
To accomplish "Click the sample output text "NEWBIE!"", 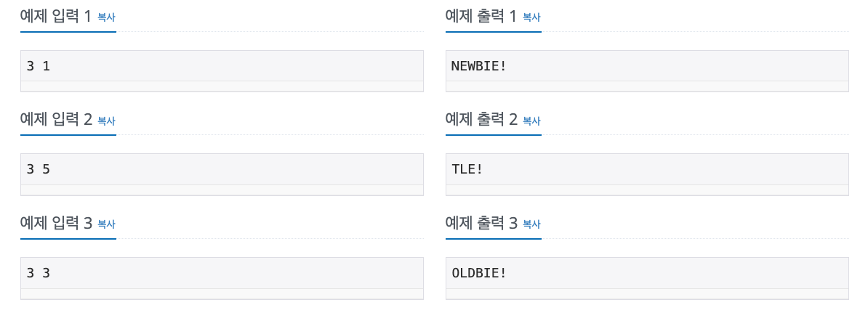I will click(479, 66).
